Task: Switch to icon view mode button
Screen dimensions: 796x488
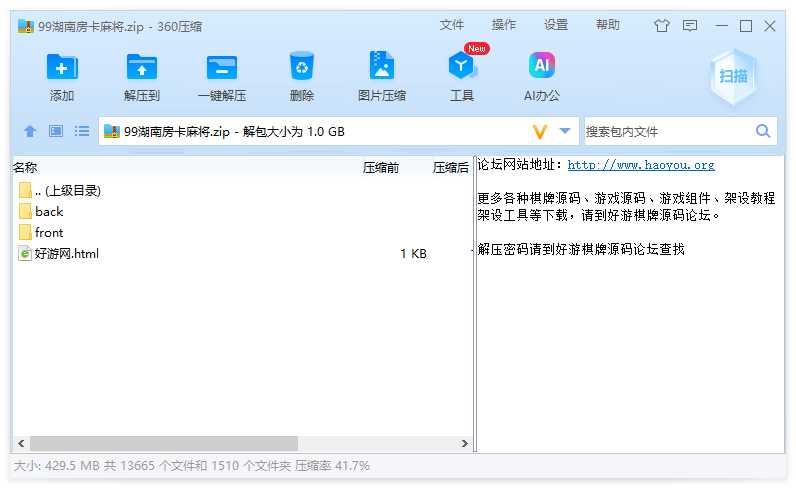Action: (56, 131)
